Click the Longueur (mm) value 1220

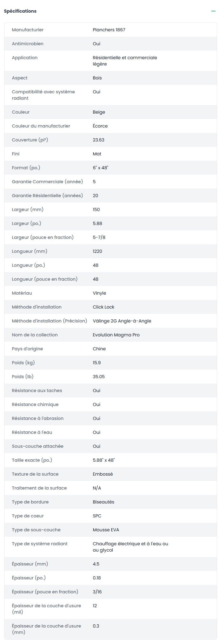[97, 251]
